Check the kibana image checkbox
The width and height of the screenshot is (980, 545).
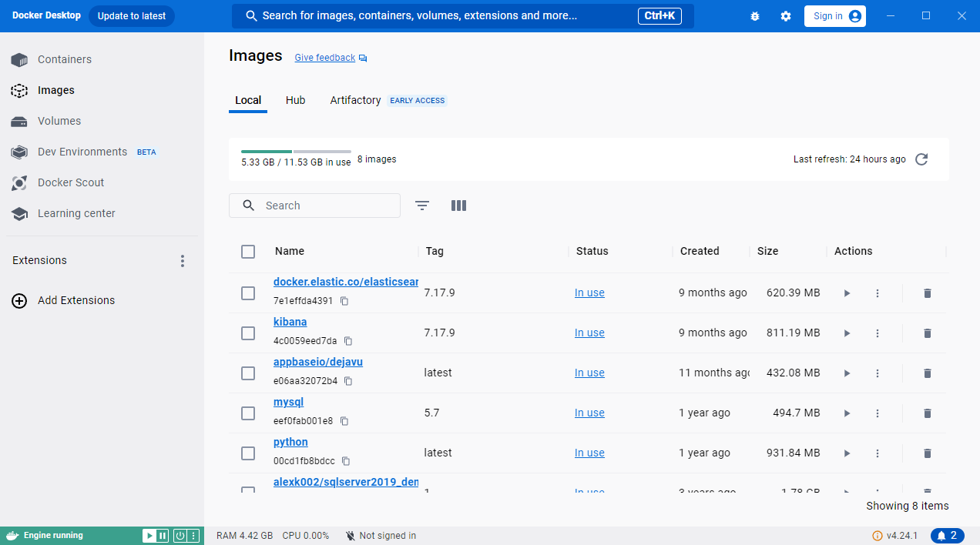248,333
